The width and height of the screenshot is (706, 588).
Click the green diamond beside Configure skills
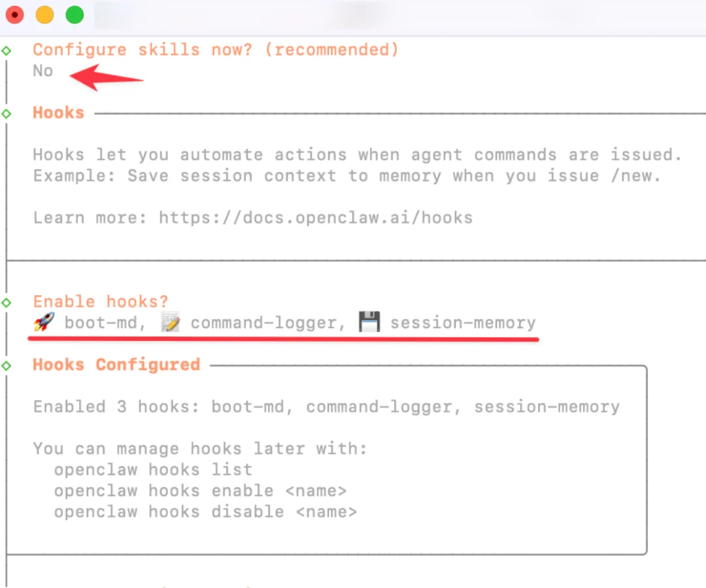[7, 50]
